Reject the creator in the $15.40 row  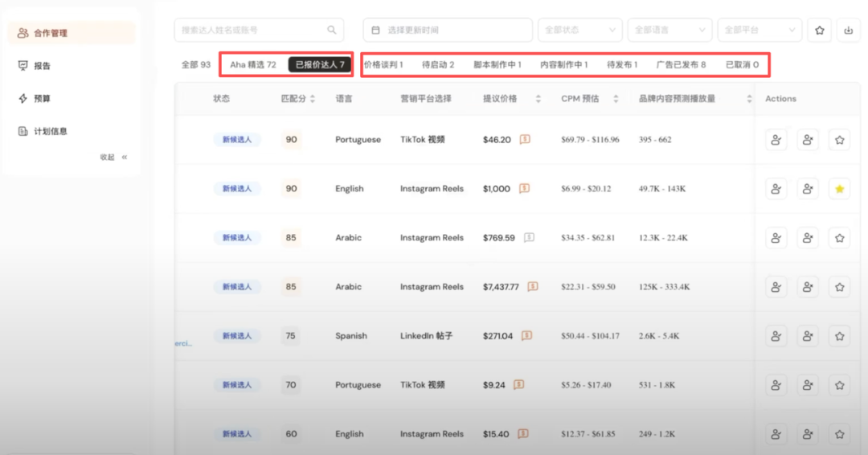808,434
